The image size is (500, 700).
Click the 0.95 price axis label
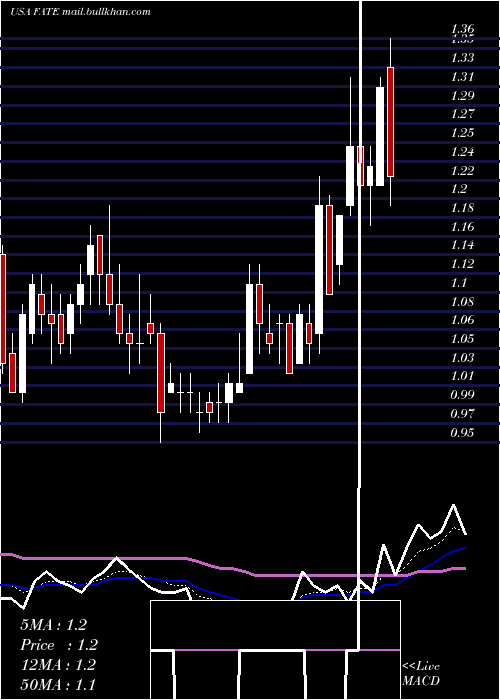[462, 432]
